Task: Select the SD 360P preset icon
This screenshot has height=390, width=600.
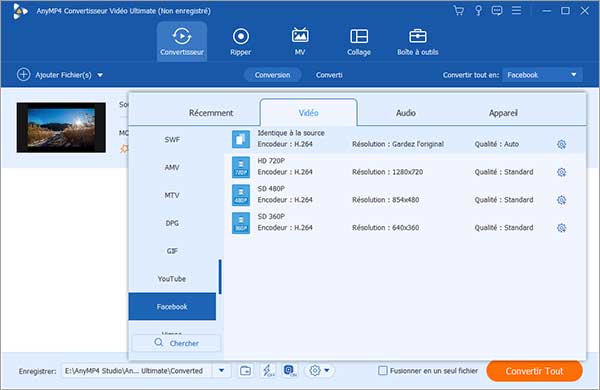Action: tap(241, 223)
